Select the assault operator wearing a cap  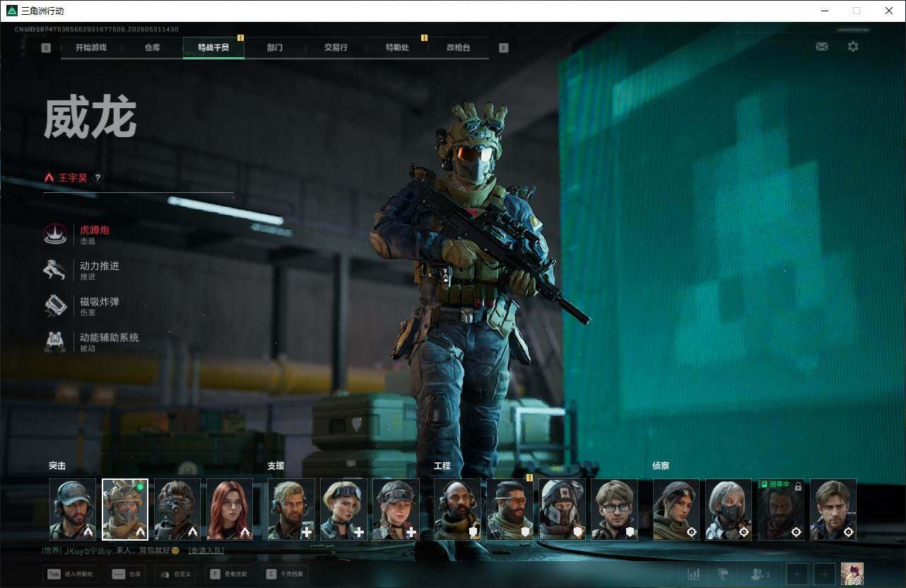pos(73,510)
